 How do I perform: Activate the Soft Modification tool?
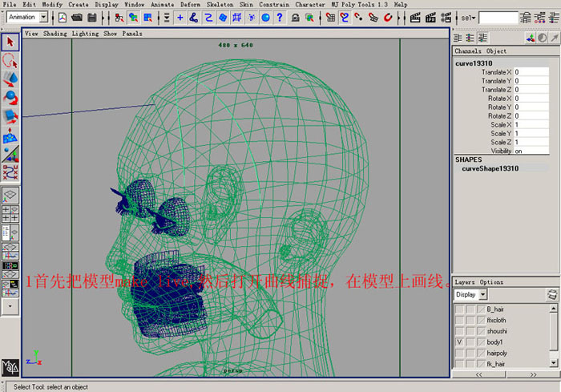click(10, 135)
